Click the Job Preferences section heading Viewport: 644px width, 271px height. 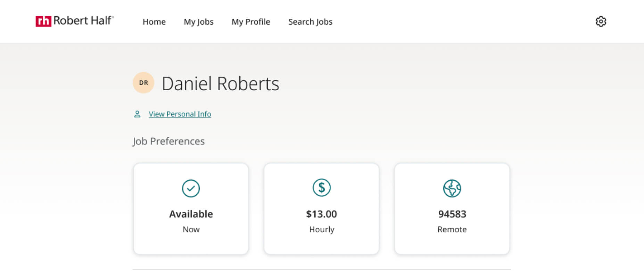click(x=168, y=142)
